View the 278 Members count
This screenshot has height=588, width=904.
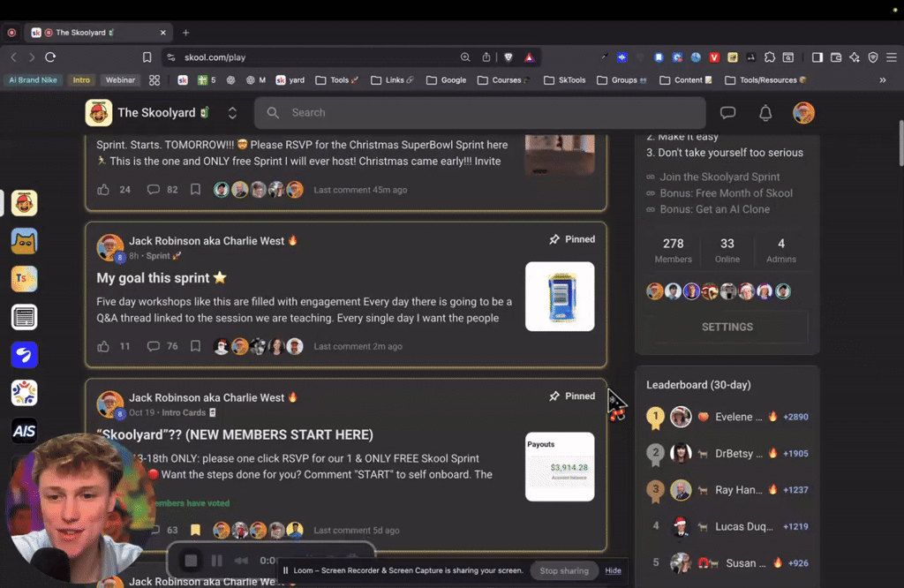coord(673,250)
